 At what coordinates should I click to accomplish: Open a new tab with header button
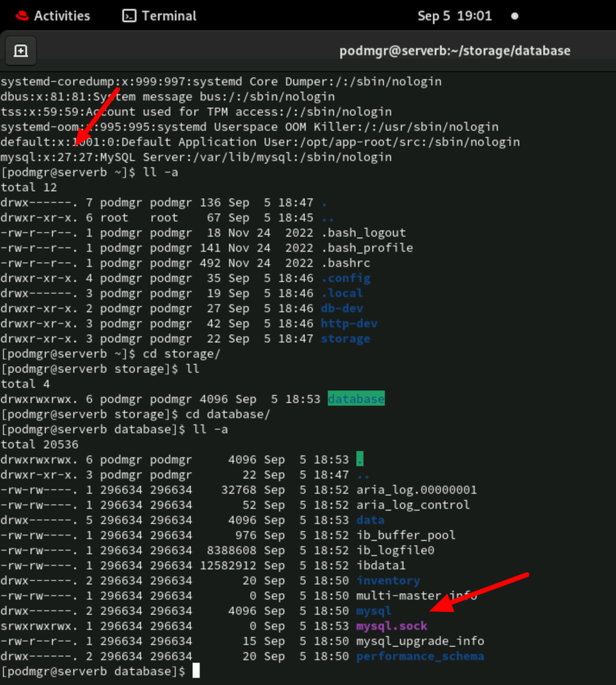[21, 51]
